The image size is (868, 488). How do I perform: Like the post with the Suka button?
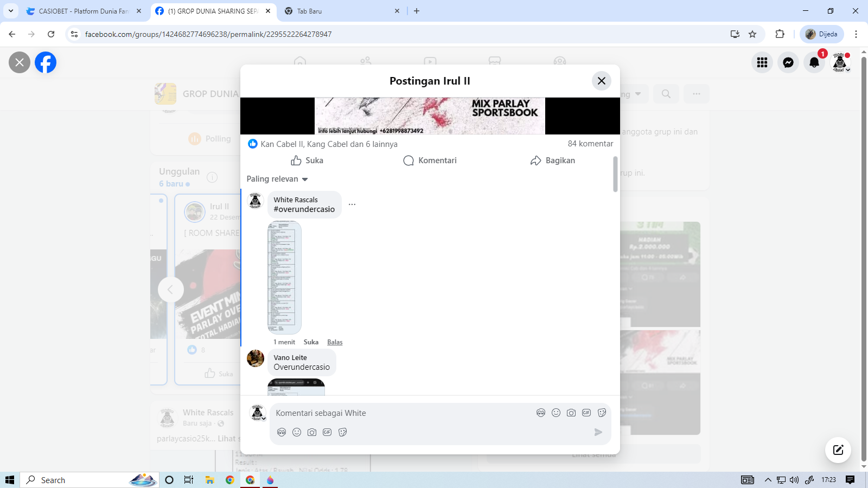click(x=307, y=160)
